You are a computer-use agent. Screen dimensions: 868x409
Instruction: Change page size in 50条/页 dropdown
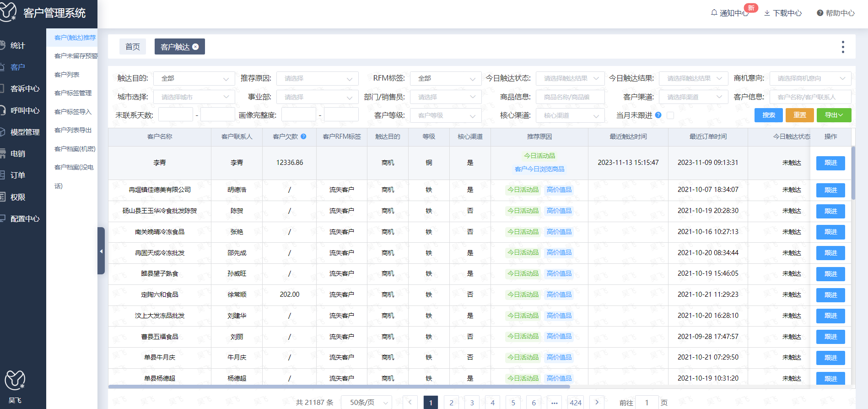[x=367, y=402]
